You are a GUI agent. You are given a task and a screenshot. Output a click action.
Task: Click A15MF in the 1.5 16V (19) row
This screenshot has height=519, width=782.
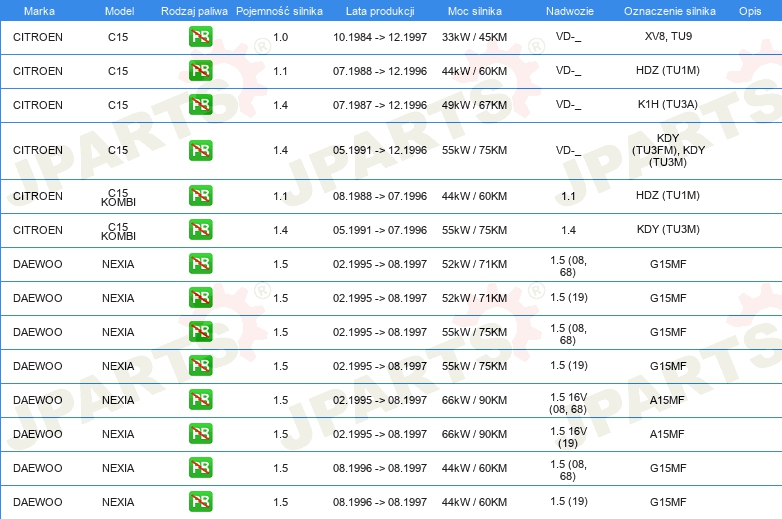[x=667, y=434]
